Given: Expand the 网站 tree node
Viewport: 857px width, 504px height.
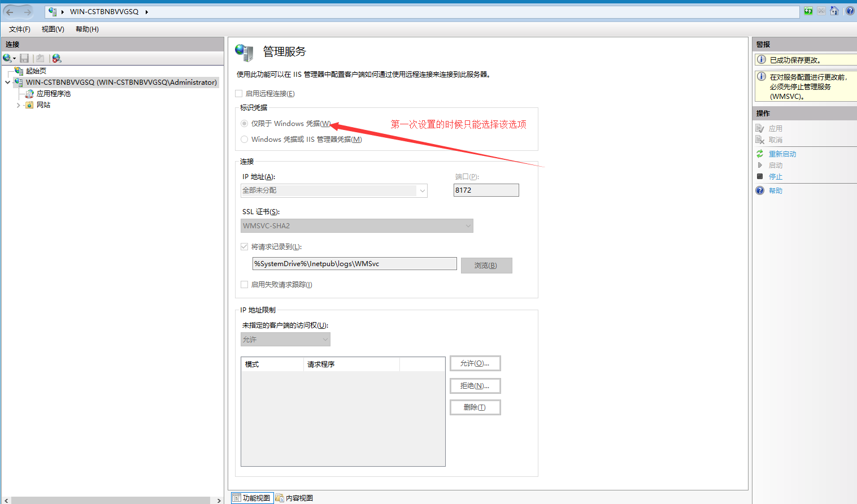Looking at the screenshot, I should pyautogui.click(x=18, y=105).
